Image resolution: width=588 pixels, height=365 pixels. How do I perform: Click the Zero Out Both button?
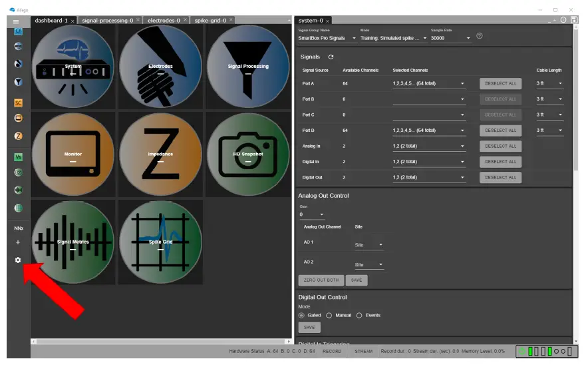tap(321, 280)
